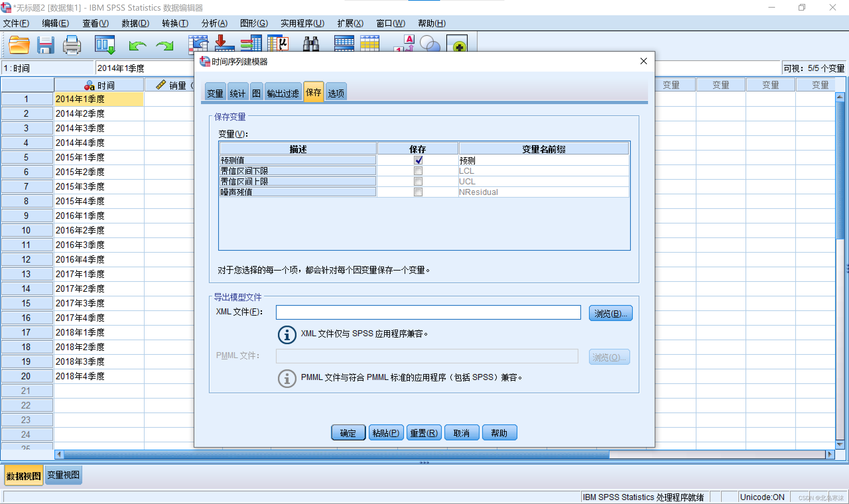Click the Open data file folder icon
The height and width of the screenshot is (504, 849).
19,45
